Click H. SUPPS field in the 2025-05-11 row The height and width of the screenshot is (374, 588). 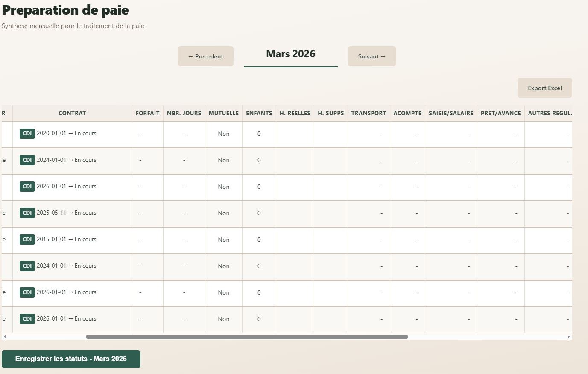coord(331,213)
